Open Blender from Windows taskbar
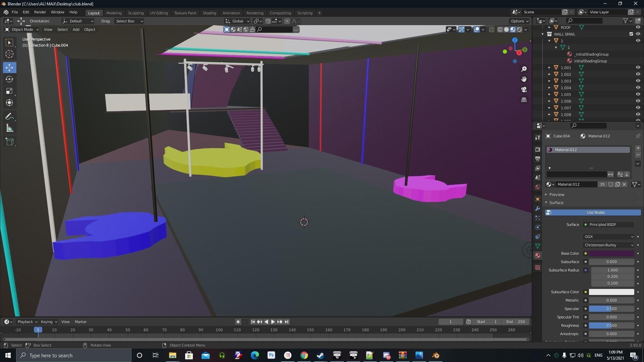The image size is (644, 362). [x=435, y=355]
